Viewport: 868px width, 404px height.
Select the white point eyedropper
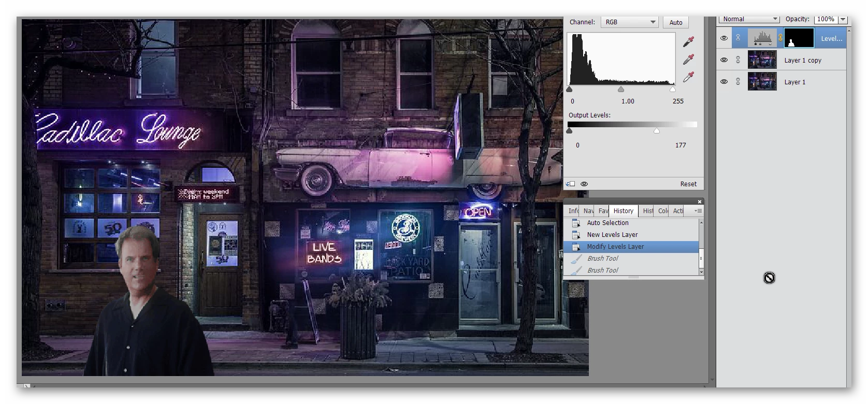[x=688, y=77]
